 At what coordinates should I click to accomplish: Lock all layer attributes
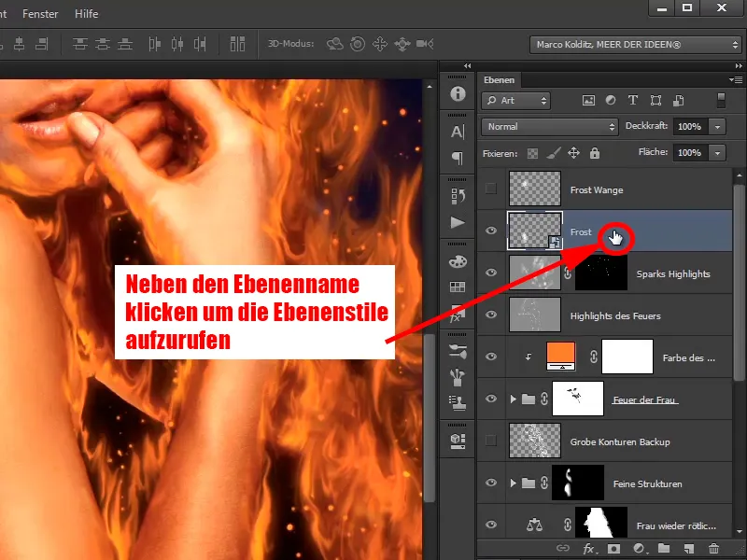[595, 153]
